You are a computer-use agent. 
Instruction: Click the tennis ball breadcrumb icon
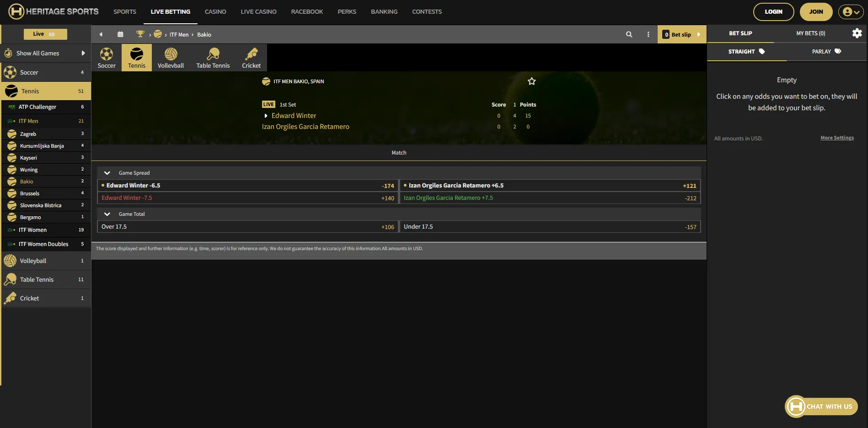tap(158, 34)
